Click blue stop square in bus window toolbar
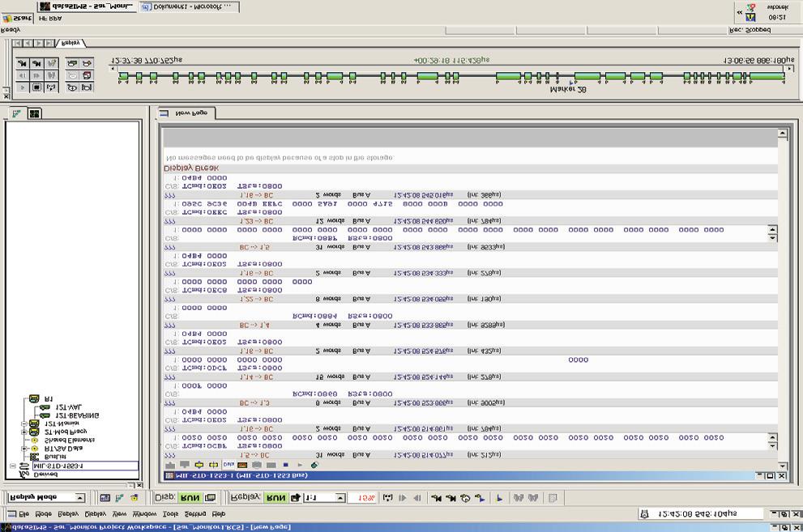The width and height of the screenshot is (803, 532). point(286,465)
